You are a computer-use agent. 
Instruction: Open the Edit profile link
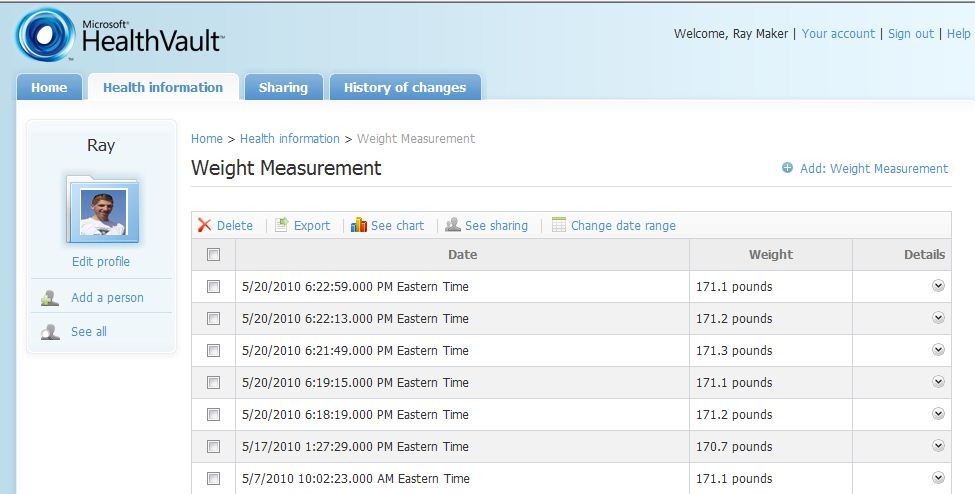tap(101, 261)
